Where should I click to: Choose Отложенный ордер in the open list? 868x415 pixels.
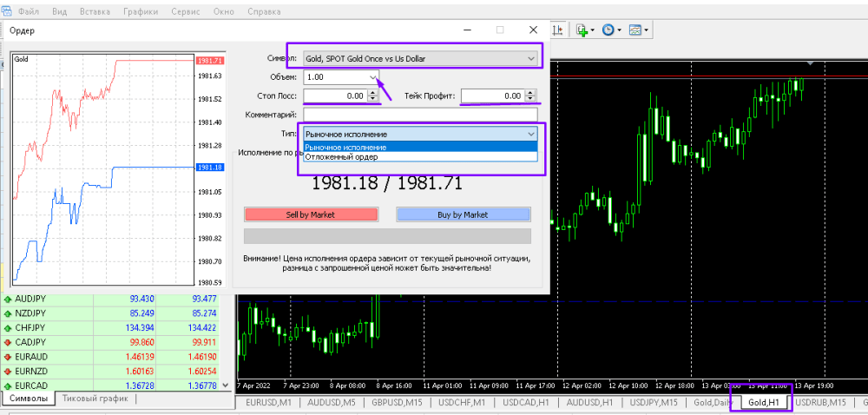[x=420, y=156]
